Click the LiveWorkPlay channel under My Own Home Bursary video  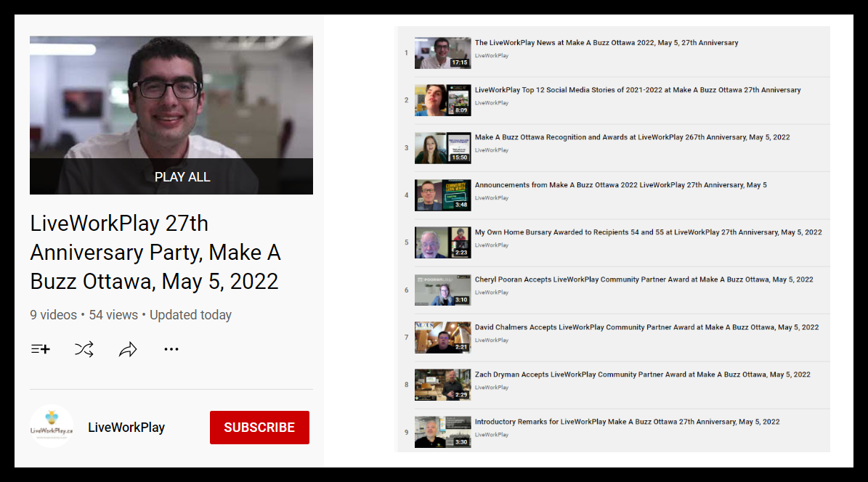(x=492, y=245)
